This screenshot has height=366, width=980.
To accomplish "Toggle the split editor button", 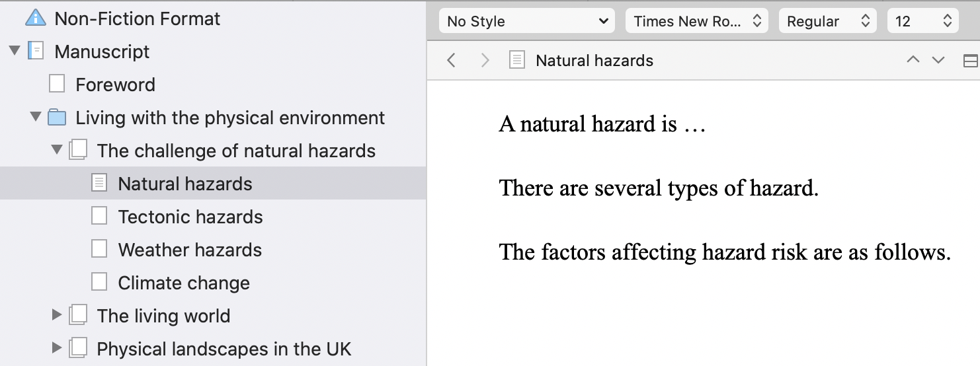I will click(x=971, y=61).
